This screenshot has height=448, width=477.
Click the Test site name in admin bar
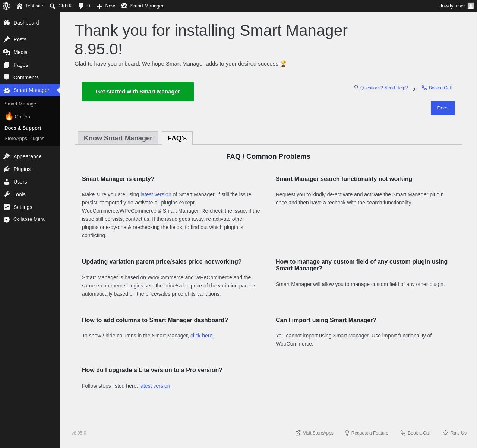[x=34, y=6]
